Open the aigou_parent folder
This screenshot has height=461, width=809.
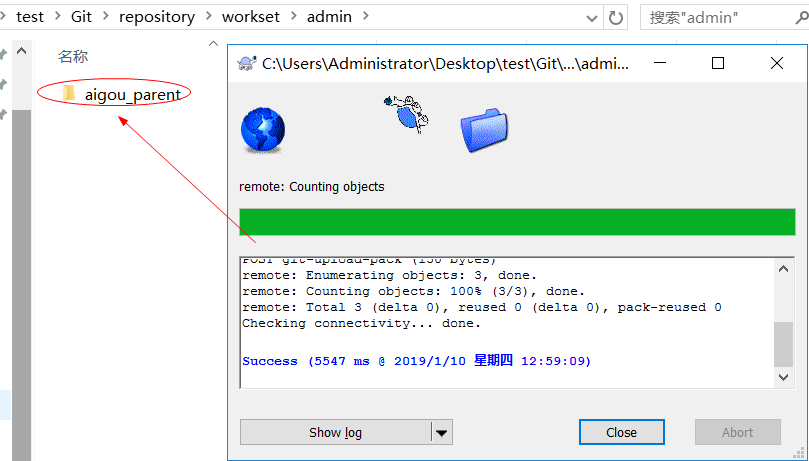[69, 93]
